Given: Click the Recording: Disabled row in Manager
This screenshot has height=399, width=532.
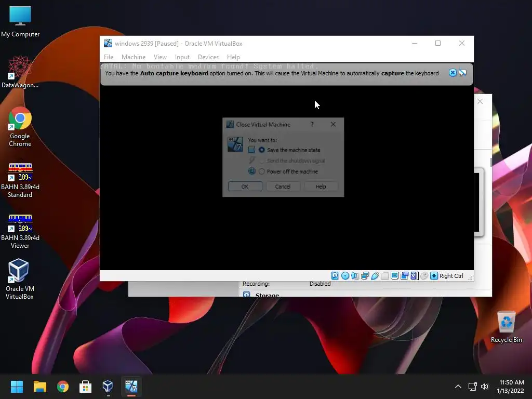Looking at the screenshot, I should [x=286, y=284].
